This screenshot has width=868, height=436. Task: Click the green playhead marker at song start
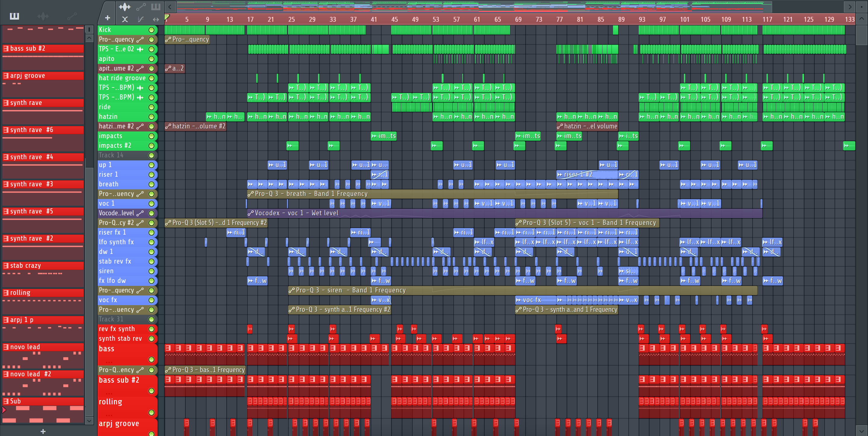167,17
